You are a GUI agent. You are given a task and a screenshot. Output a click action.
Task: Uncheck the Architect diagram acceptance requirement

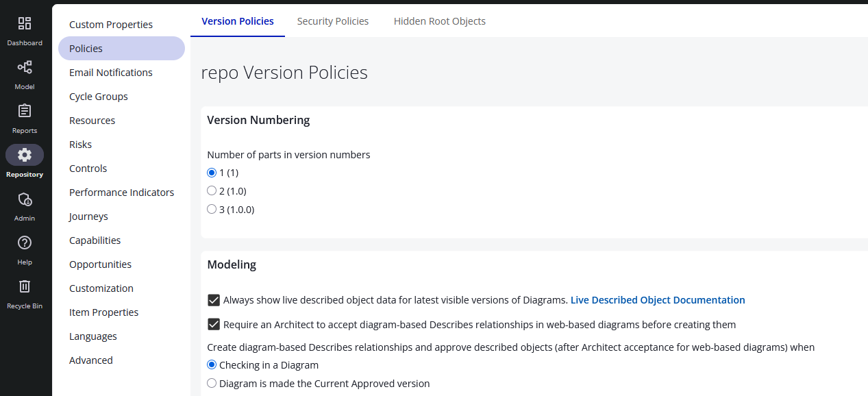213,324
